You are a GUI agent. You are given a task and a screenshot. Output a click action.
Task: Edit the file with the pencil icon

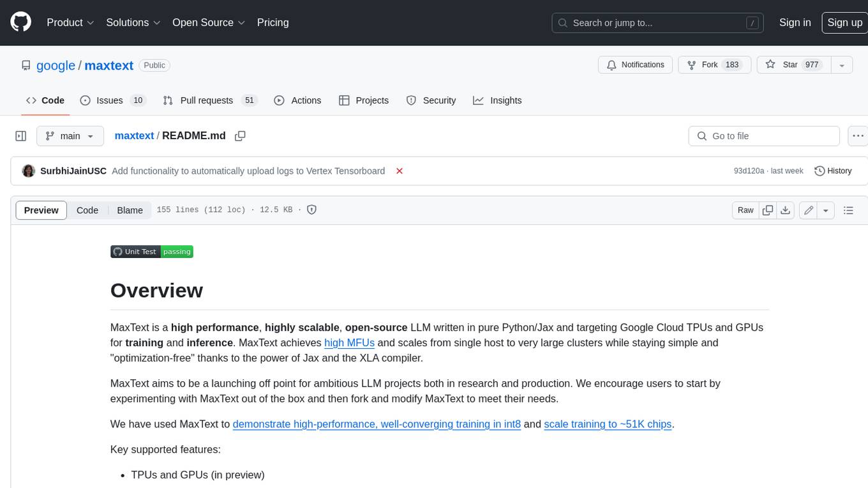click(x=809, y=210)
